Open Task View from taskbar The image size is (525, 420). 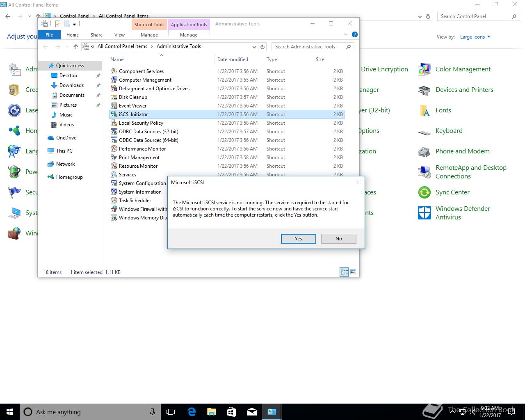tap(171, 412)
